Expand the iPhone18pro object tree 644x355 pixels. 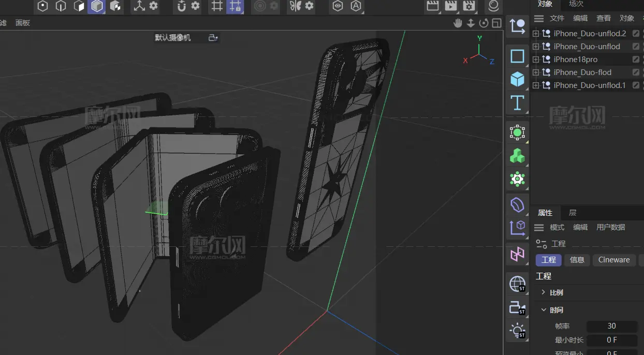tap(536, 60)
